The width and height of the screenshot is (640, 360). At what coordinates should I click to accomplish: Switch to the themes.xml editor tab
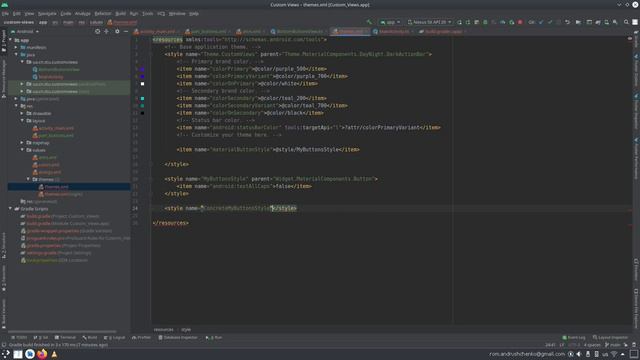[351, 31]
